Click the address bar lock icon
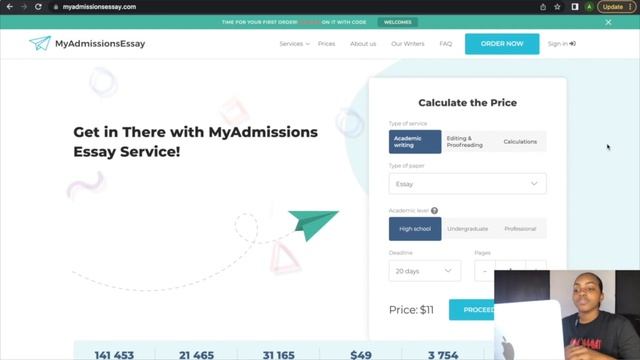The width and height of the screenshot is (640, 360). coord(56,7)
